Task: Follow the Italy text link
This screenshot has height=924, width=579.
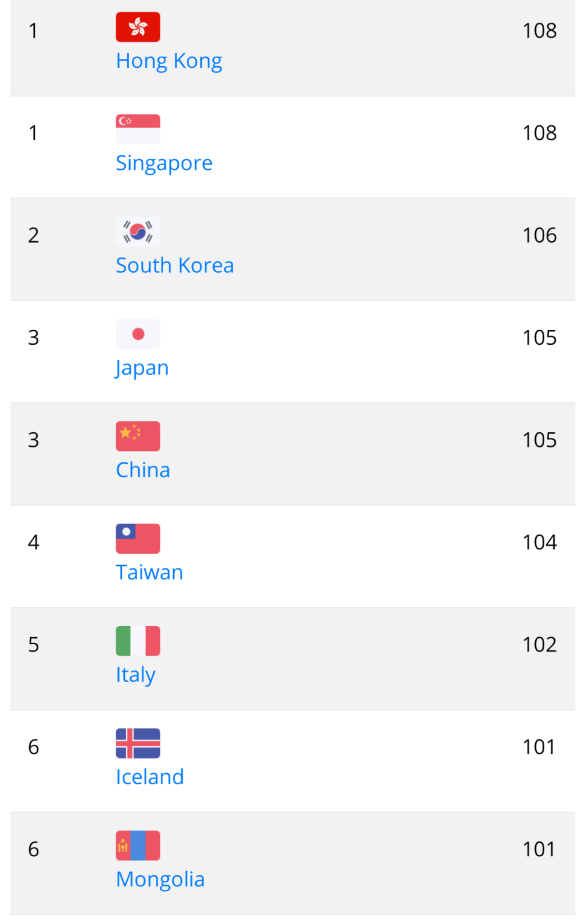Action: 135,675
